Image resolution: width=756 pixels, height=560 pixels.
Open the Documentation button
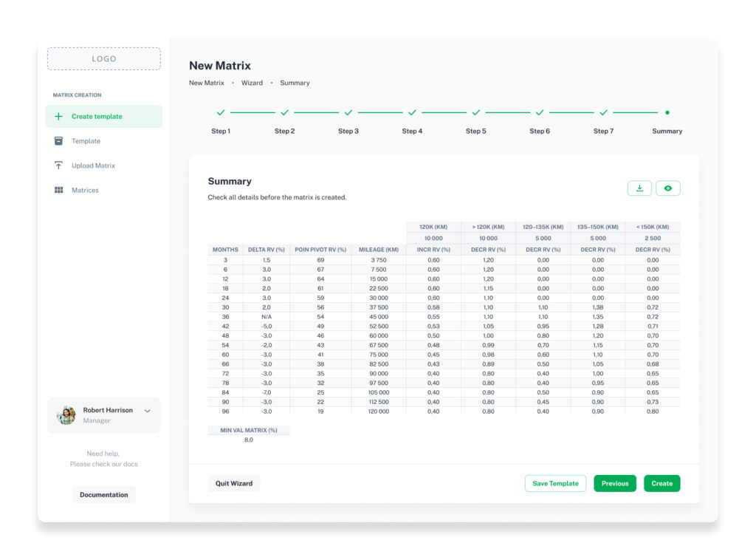coord(103,495)
